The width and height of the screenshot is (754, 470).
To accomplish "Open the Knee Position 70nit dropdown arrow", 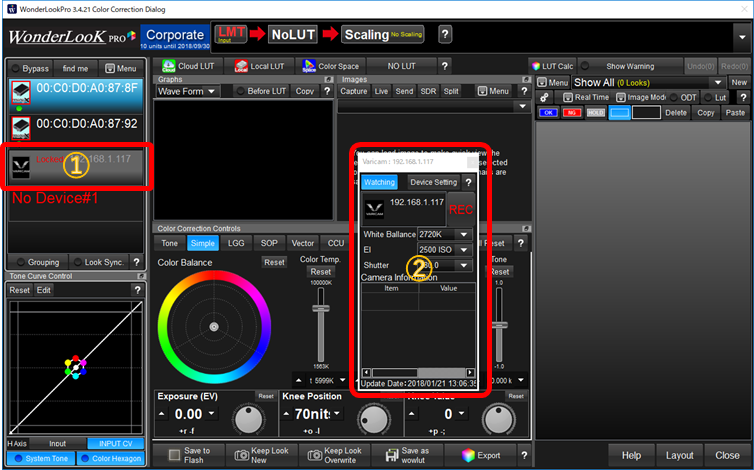I will click(337, 413).
